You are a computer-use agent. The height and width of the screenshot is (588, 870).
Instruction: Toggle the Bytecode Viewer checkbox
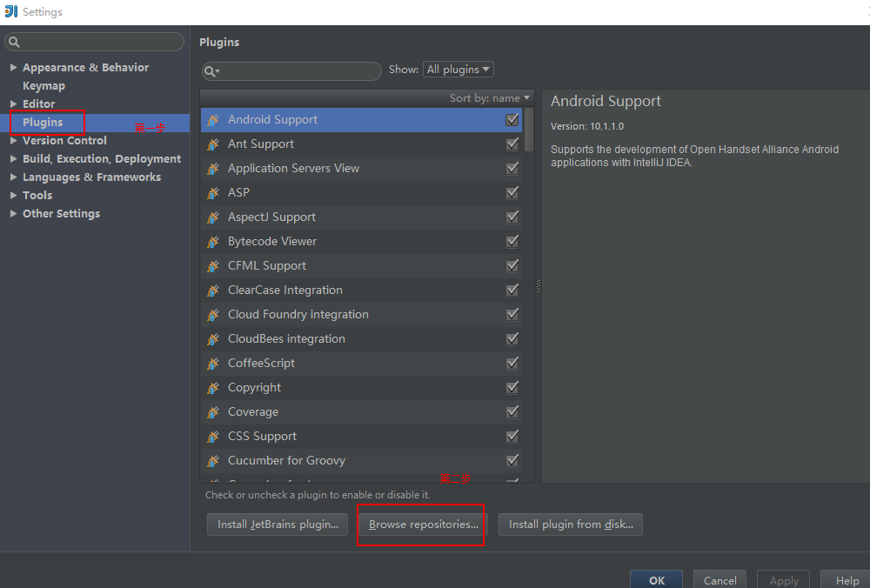(512, 241)
